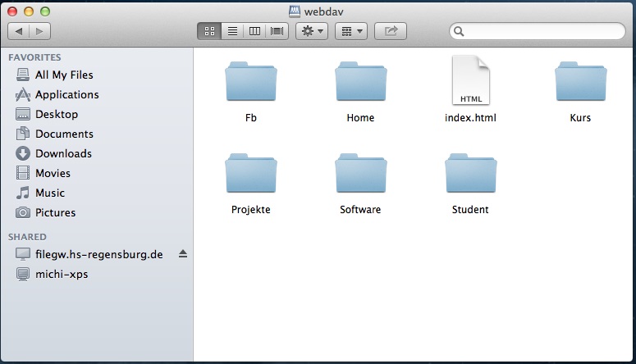This screenshot has height=364, width=636.
Task: Go back with the left arrow button
Action: (x=19, y=31)
